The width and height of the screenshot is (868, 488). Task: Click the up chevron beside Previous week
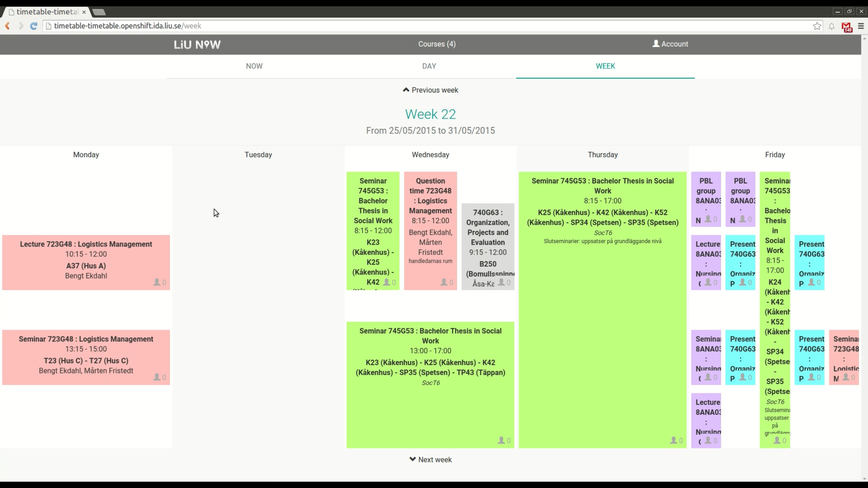406,90
